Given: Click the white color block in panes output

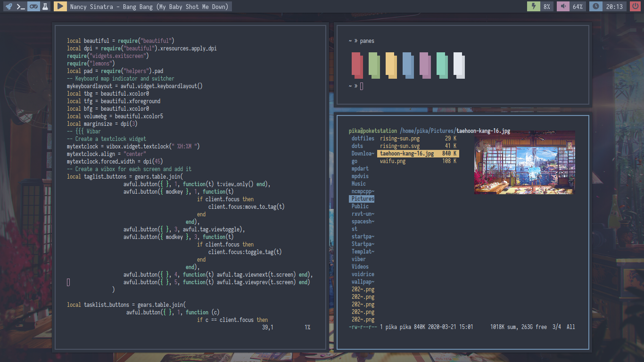Looking at the screenshot, I should (459, 65).
